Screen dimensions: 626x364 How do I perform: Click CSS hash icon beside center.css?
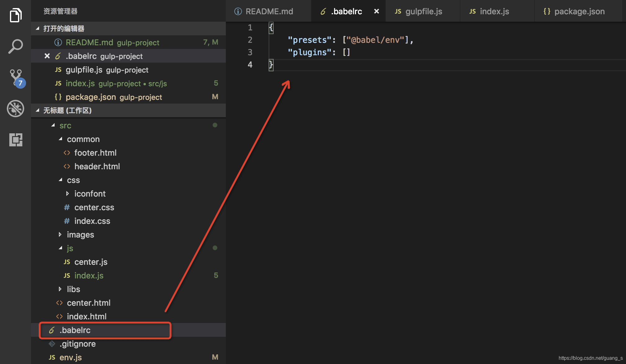click(x=67, y=207)
